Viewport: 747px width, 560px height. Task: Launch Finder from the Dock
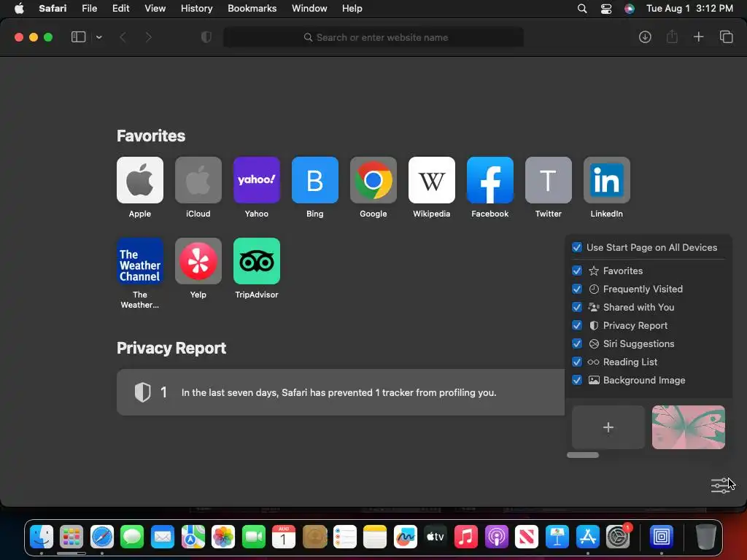(42, 537)
